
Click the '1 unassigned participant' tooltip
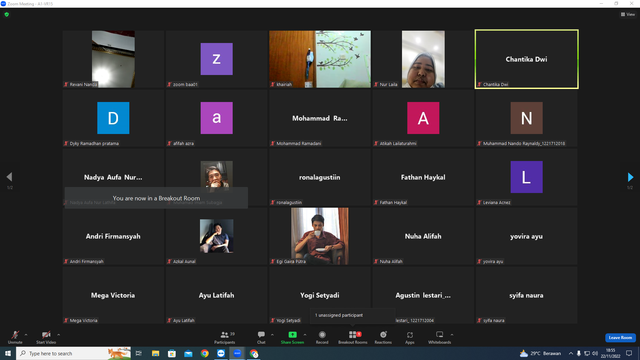pyautogui.click(x=352, y=315)
